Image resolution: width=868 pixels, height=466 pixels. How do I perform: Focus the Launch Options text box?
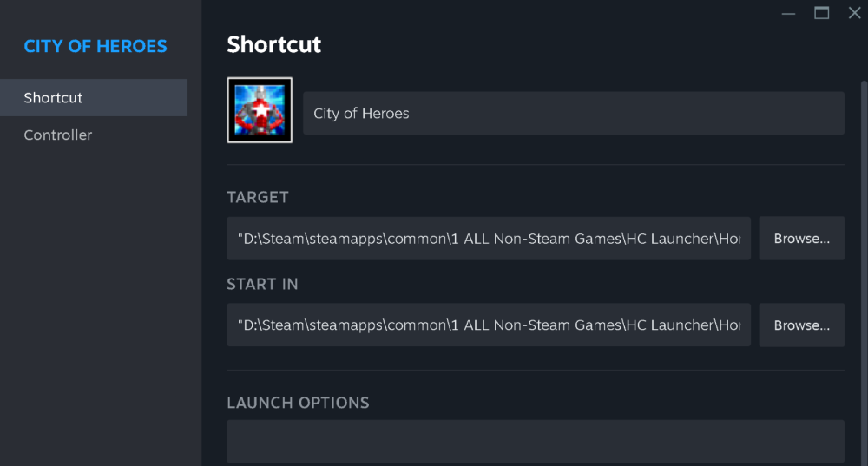coord(535,441)
